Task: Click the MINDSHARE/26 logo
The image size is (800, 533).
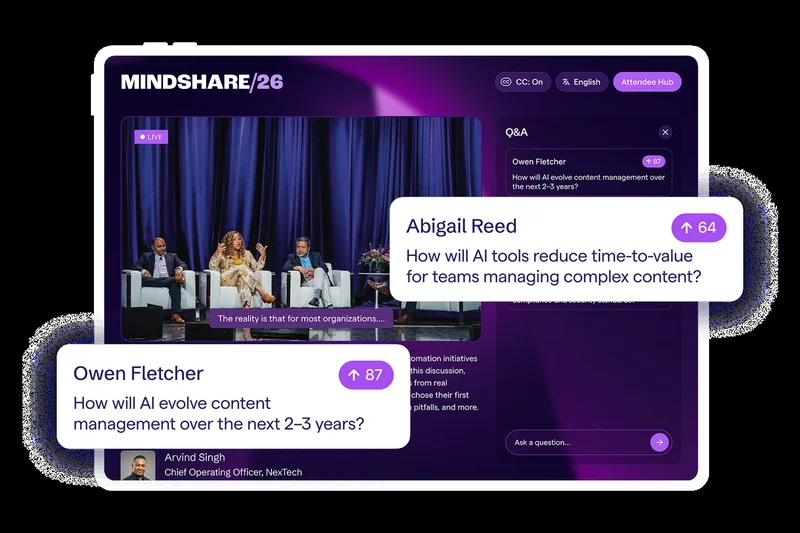Action: point(202,82)
